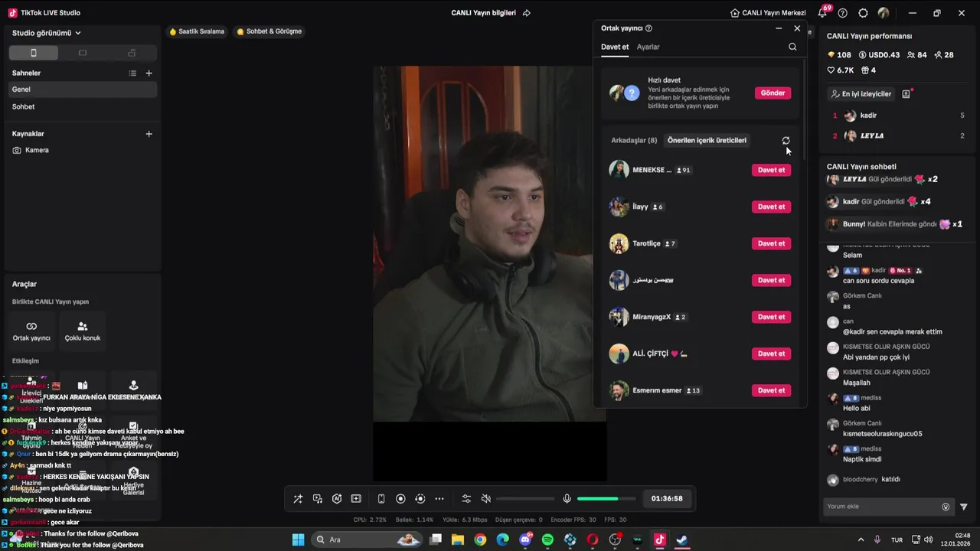Click top viewer kadir
980x551 pixels.
pos(896,116)
